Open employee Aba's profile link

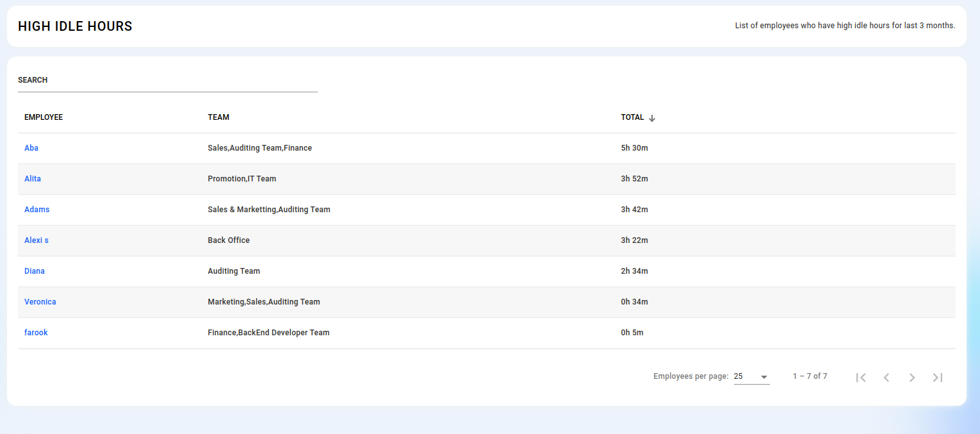point(31,148)
